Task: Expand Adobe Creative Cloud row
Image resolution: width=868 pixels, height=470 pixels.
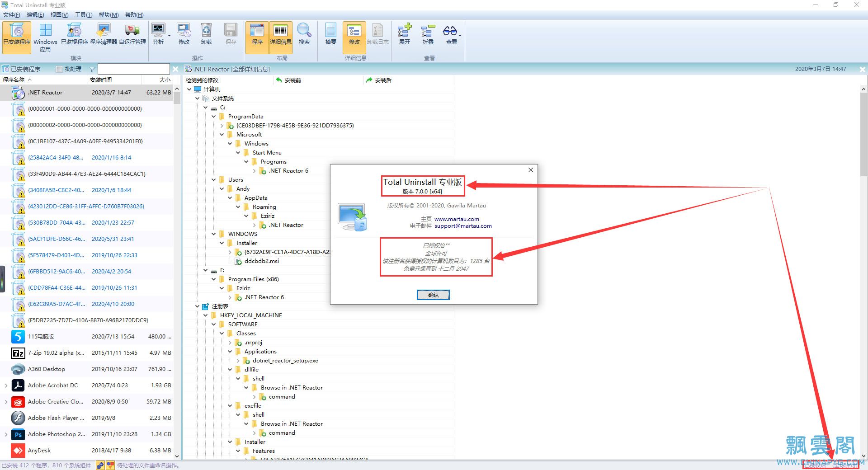Action: pos(6,402)
